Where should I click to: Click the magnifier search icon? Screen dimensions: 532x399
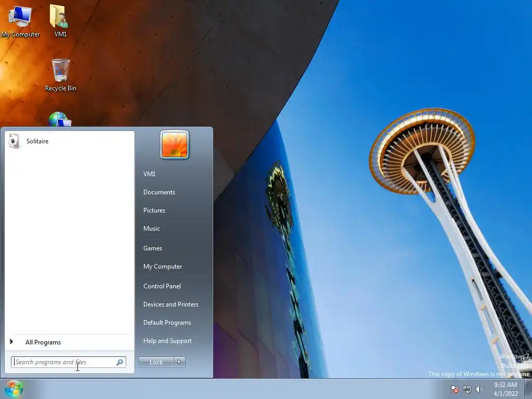(x=120, y=362)
